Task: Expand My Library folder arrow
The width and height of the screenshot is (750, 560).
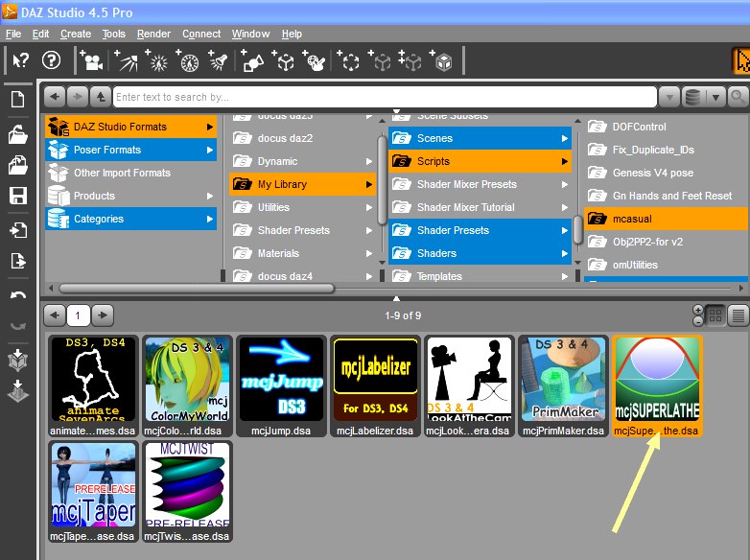Action: 369,184
